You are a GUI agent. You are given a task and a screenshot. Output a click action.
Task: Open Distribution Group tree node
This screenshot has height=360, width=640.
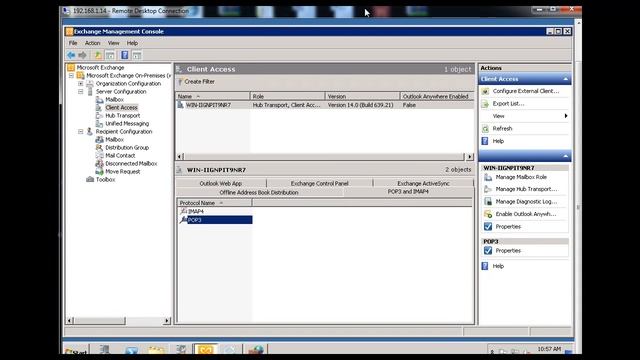click(x=127, y=147)
